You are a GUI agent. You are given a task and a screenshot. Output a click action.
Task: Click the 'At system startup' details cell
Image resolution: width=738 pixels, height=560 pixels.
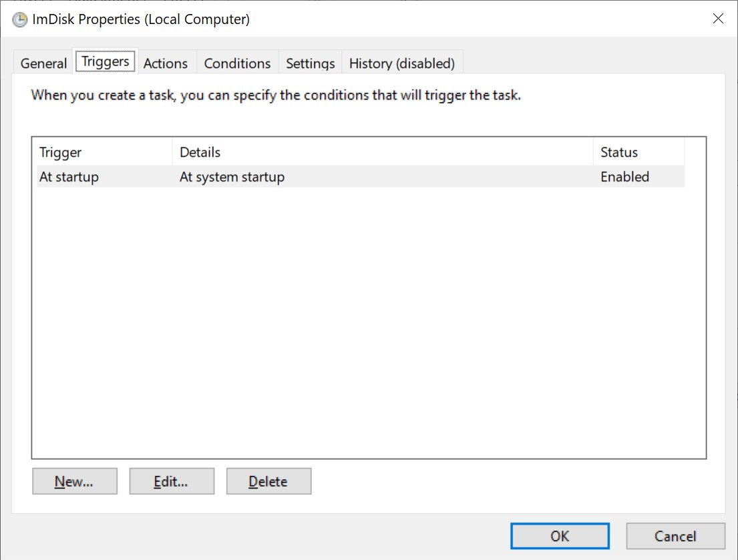[232, 177]
